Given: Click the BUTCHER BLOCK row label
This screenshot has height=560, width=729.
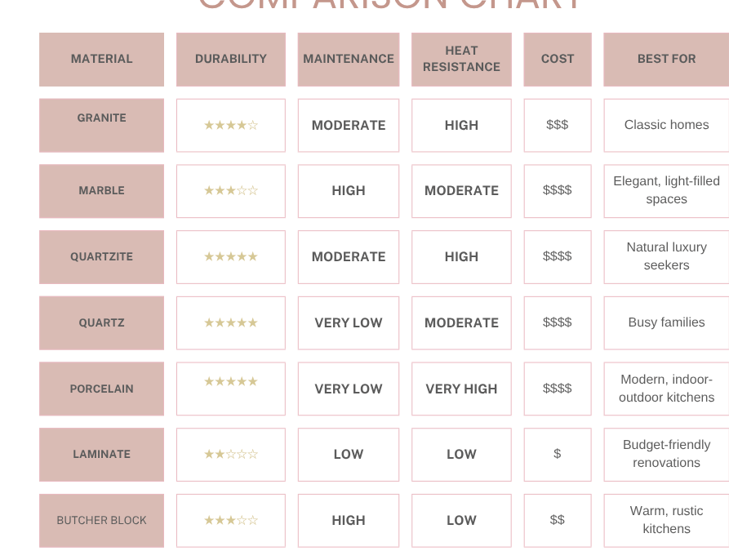Looking at the screenshot, I should pos(101,521).
